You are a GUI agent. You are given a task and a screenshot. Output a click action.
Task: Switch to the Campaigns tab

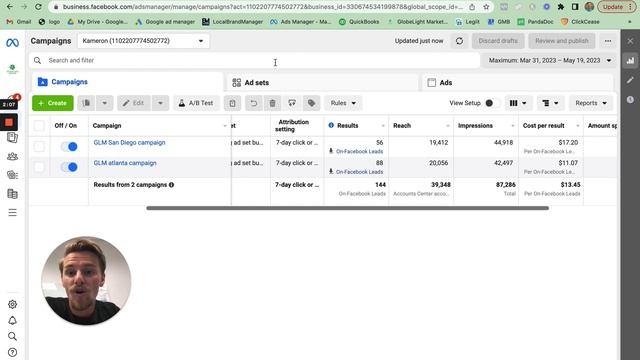pos(128,82)
